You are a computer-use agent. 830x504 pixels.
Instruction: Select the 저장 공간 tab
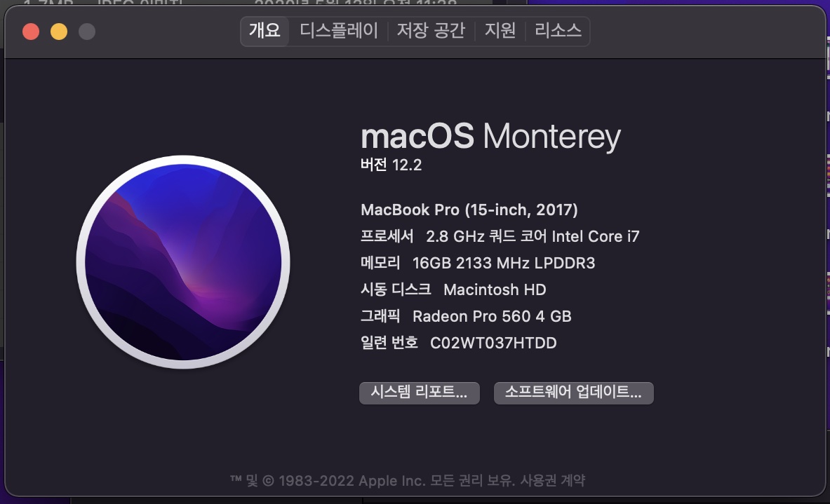click(431, 31)
